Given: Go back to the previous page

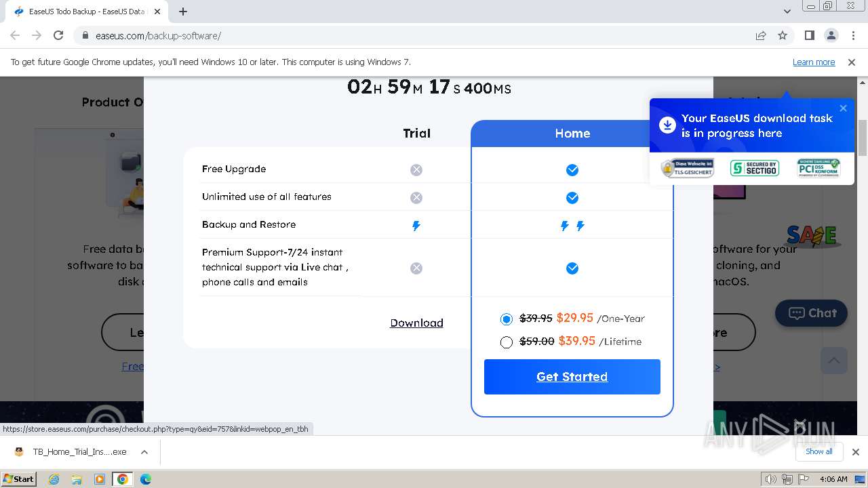Looking at the screenshot, I should [15, 35].
